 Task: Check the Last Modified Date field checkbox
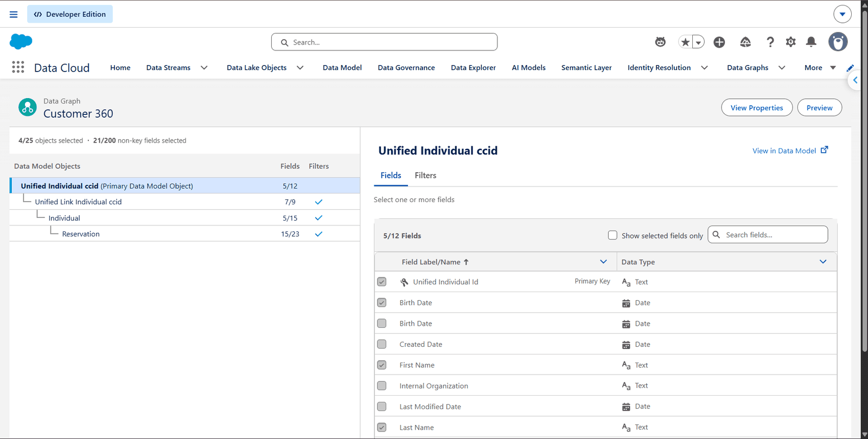point(382,406)
